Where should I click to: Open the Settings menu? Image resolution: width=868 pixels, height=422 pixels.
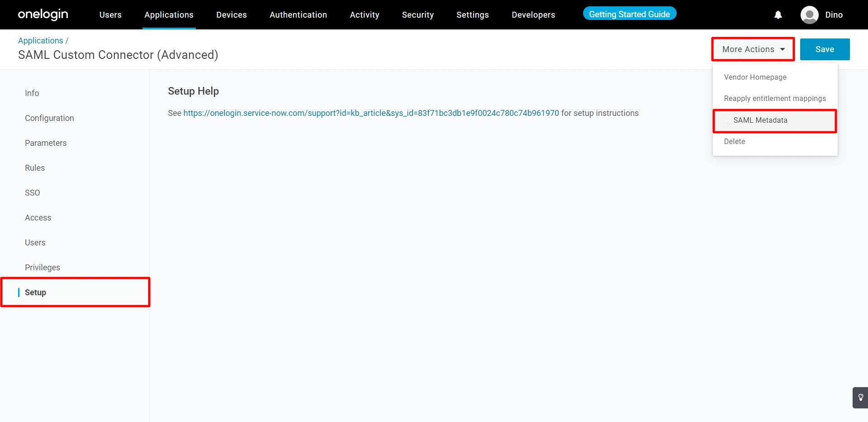coord(472,15)
